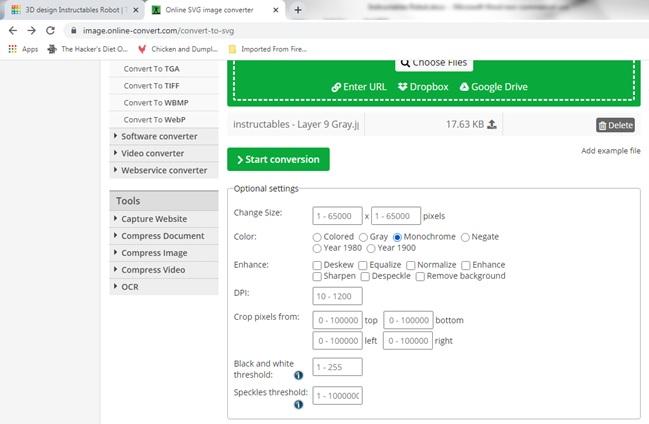
Task: Choose a file from Dropbox
Action: [x=423, y=87]
